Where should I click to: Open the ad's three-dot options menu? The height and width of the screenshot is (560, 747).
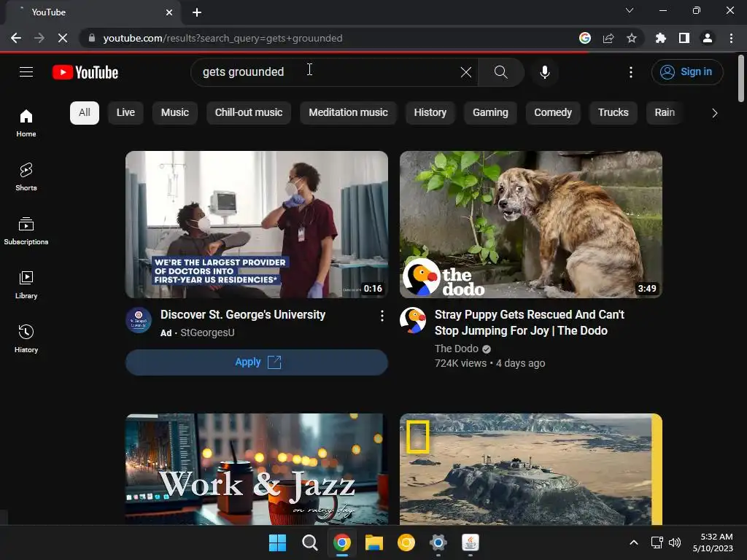[382, 316]
